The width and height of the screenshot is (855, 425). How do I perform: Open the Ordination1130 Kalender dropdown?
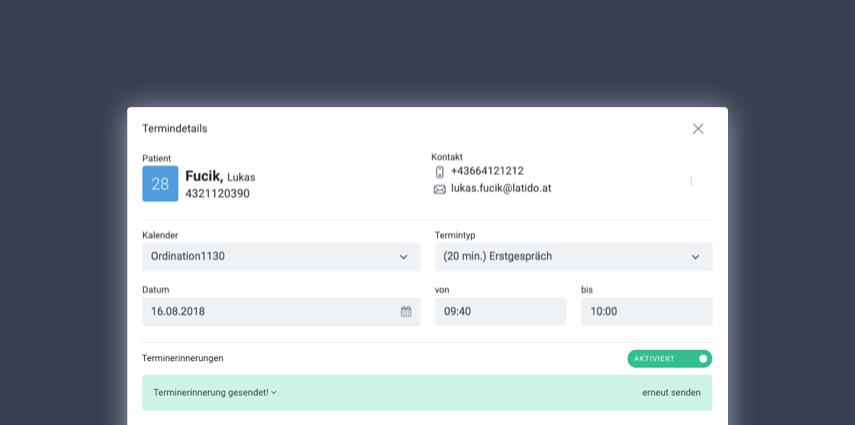[x=281, y=257]
